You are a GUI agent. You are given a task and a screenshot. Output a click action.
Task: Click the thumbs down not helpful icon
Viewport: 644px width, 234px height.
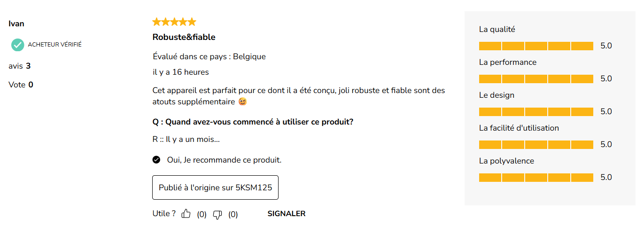click(217, 214)
